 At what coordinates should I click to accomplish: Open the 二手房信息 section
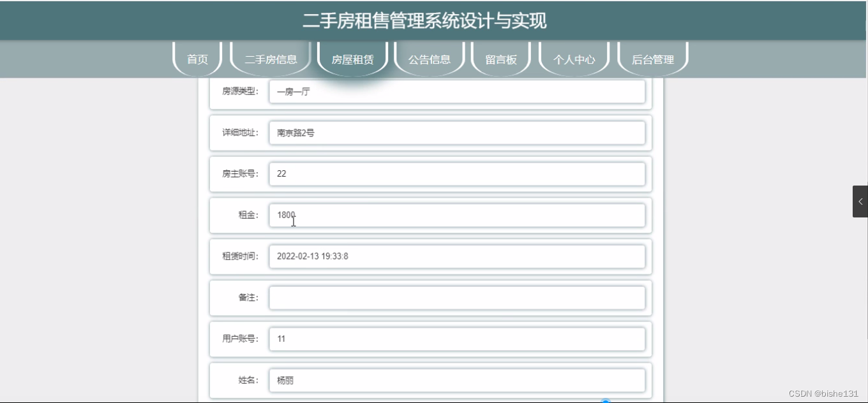[x=271, y=59]
